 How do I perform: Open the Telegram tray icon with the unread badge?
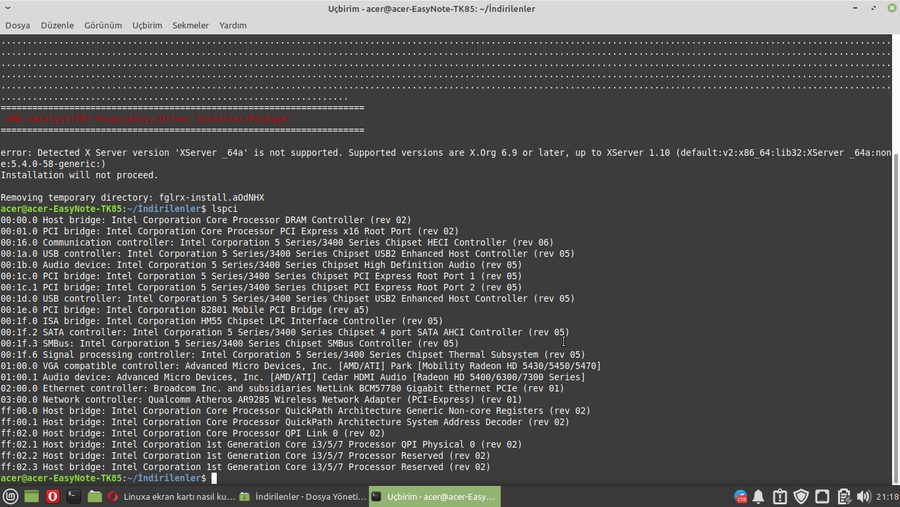(x=740, y=497)
